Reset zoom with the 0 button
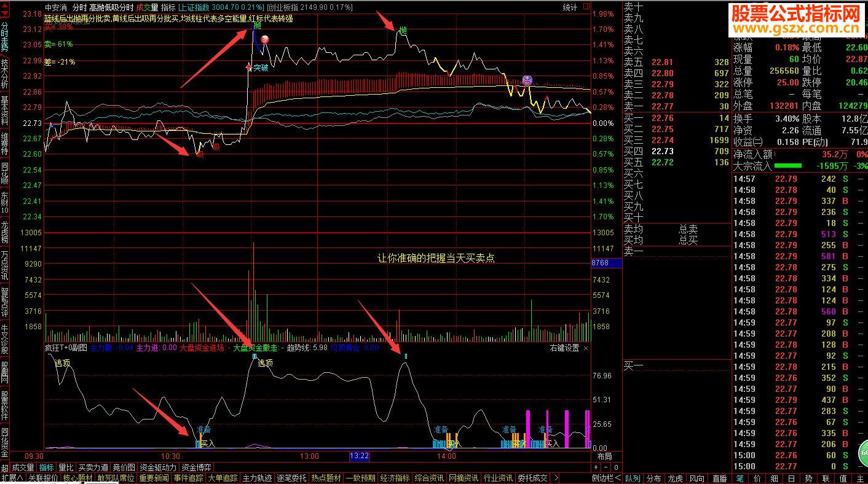The width and height of the screenshot is (868, 484). pos(617,467)
